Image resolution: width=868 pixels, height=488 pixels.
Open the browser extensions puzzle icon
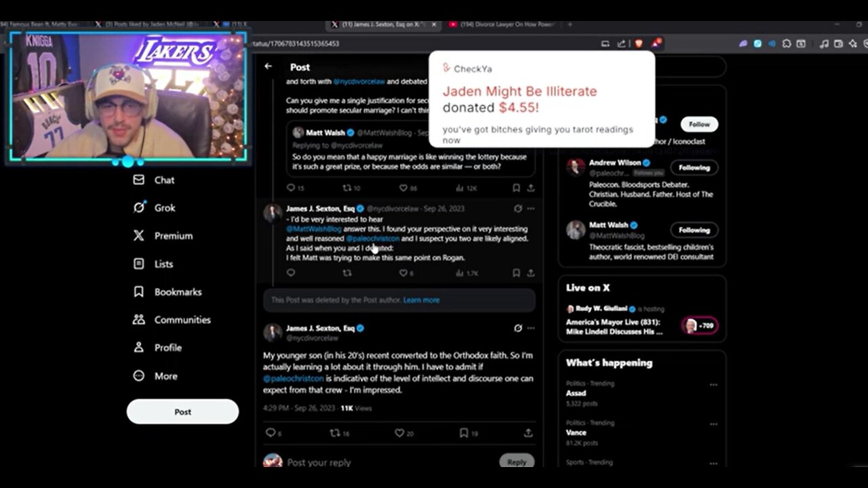point(786,43)
